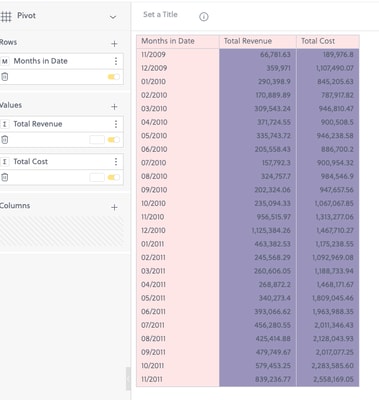
Task: Click the Set a Title field
Action: [x=160, y=14]
